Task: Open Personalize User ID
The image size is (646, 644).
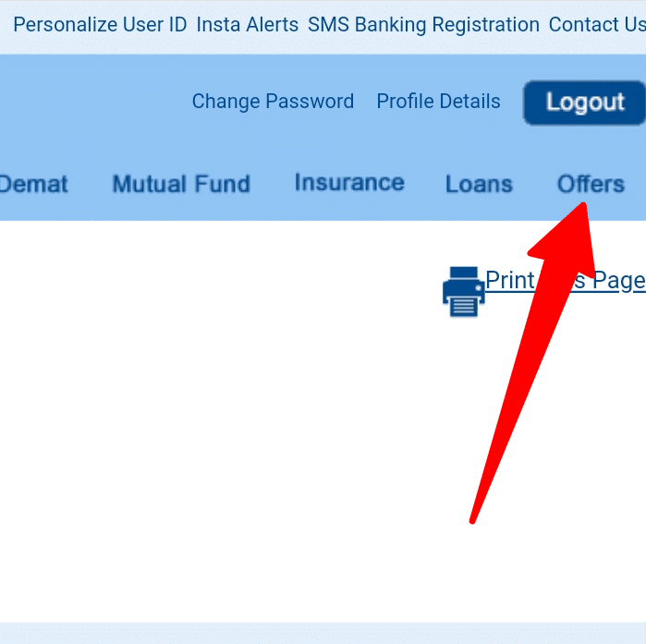Action: pos(100,25)
